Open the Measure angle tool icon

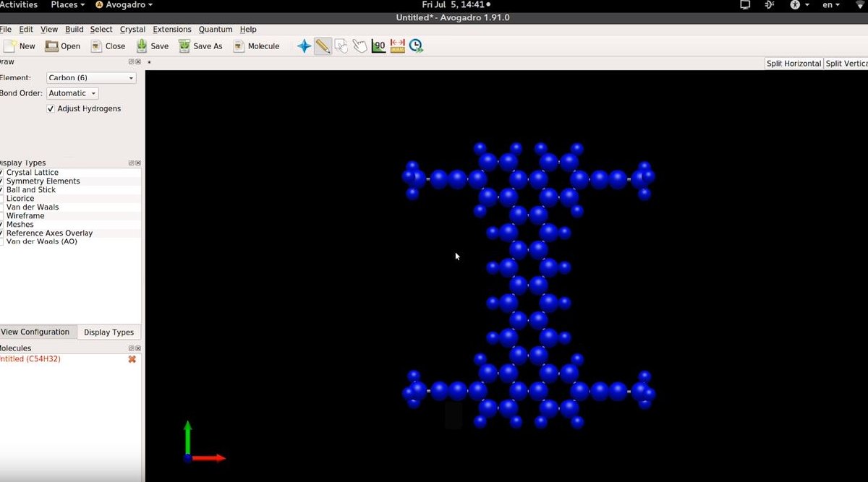(379, 46)
